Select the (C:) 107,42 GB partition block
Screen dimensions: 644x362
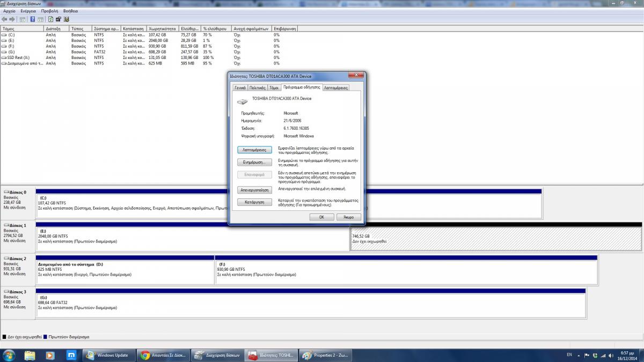131,205
